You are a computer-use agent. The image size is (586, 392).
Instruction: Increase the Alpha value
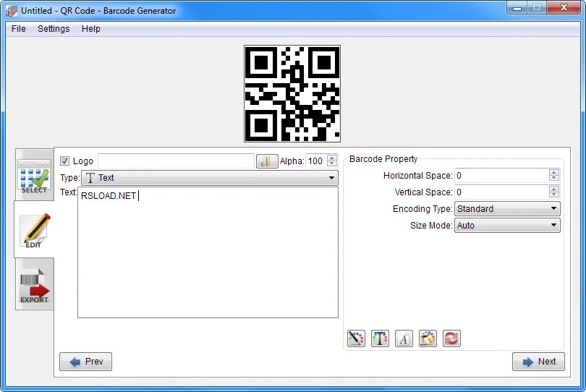tap(332, 158)
